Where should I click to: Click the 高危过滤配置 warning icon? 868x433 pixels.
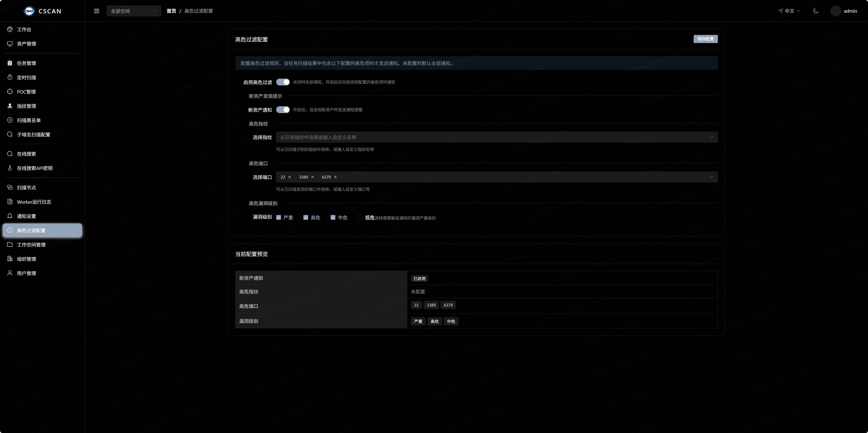10,230
